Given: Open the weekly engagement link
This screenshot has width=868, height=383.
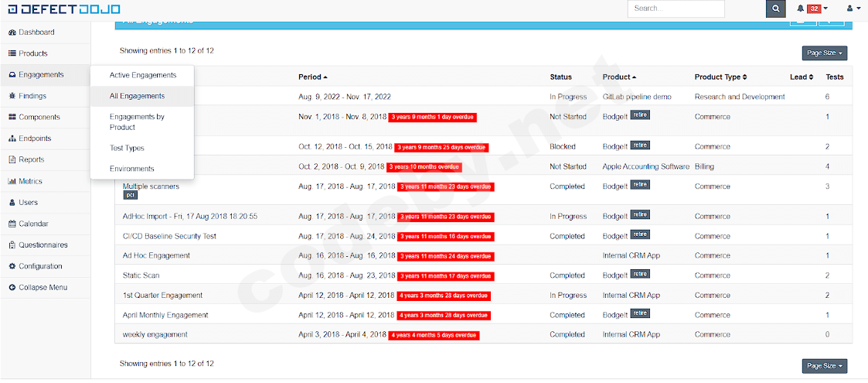Looking at the screenshot, I should (155, 335).
